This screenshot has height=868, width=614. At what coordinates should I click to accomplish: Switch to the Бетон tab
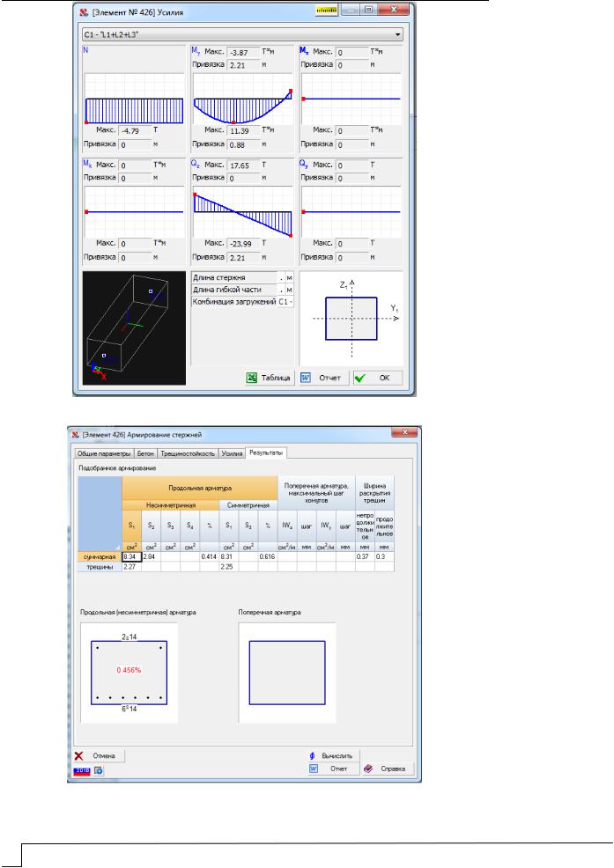(x=145, y=453)
